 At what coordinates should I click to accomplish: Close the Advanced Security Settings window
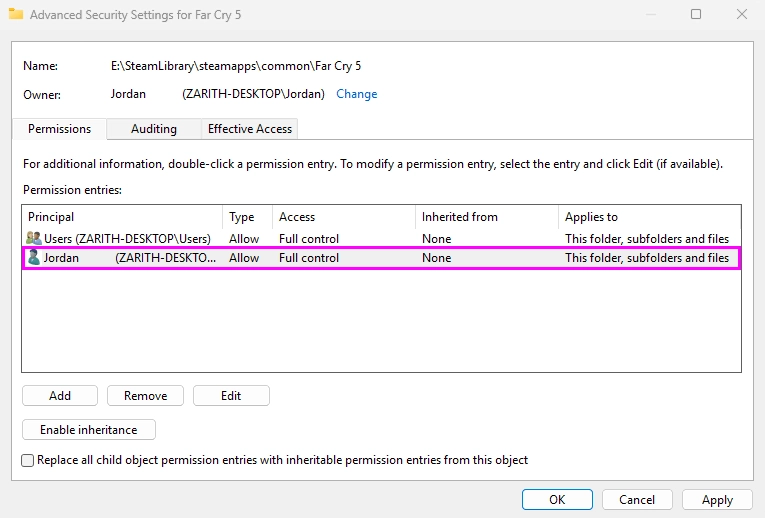(742, 14)
